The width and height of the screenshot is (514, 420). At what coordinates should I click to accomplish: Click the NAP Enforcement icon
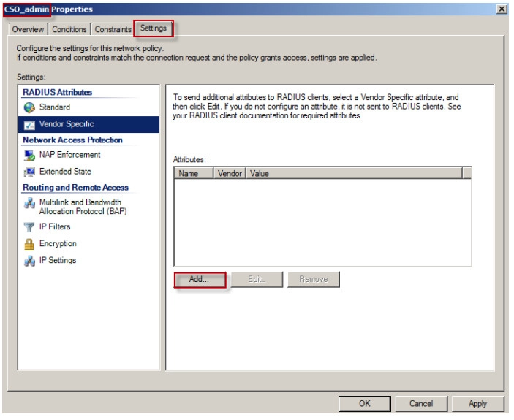tap(29, 155)
